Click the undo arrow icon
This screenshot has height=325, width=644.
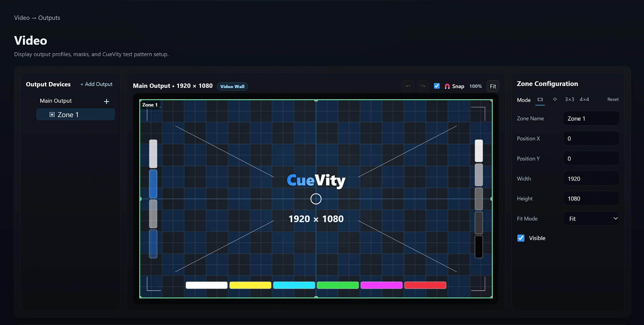tap(408, 86)
